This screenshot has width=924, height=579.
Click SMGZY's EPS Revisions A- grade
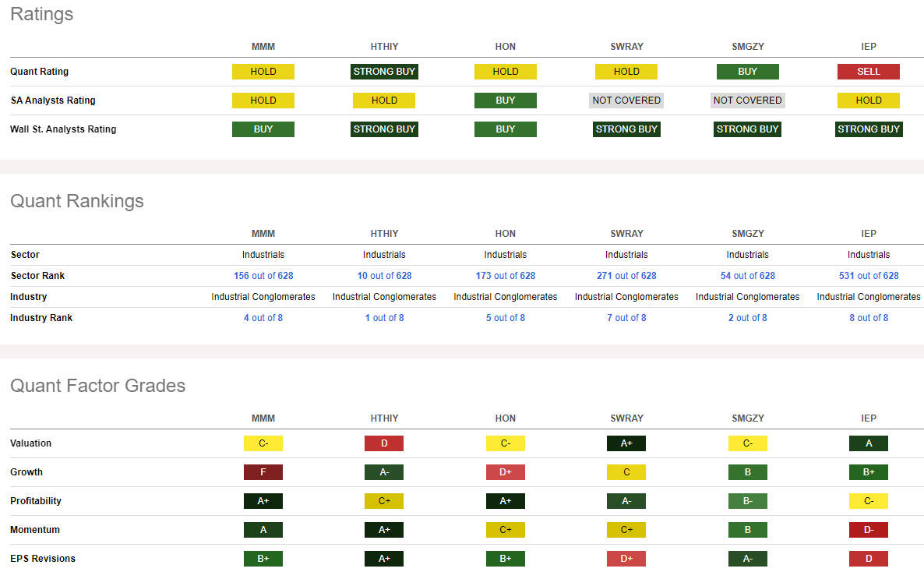tap(747, 559)
